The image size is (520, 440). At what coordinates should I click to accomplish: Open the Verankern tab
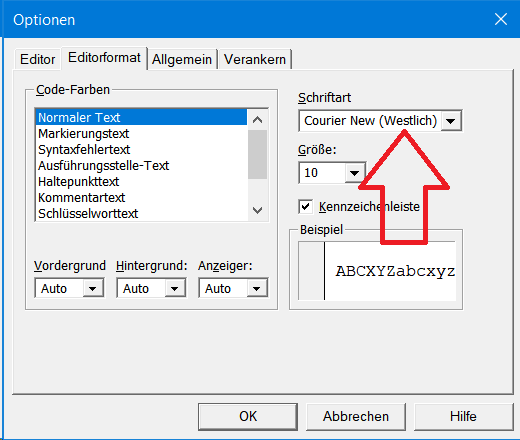tap(255, 59)
